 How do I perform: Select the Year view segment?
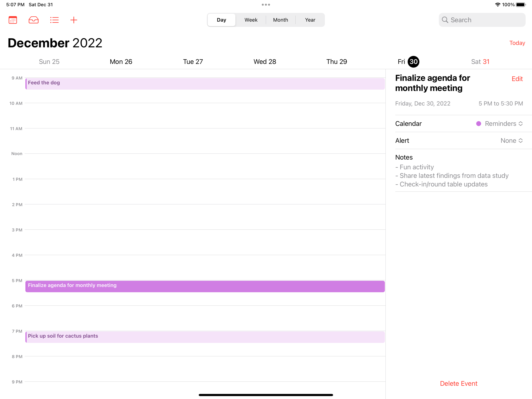[x=310, y=20]
